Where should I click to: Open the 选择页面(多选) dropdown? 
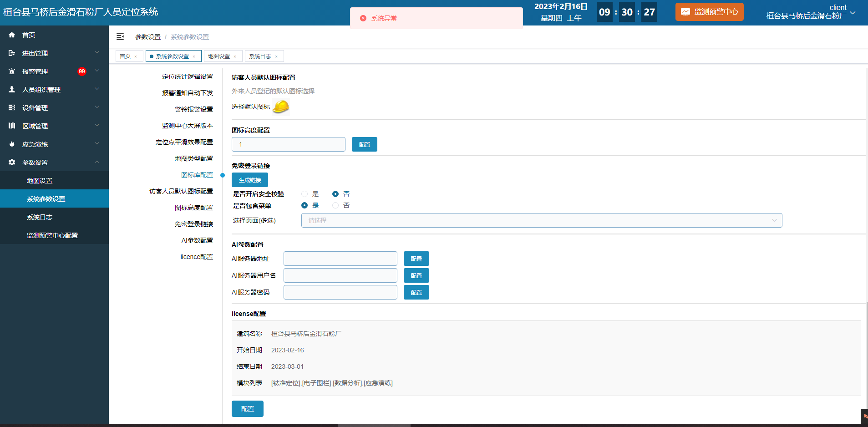(542, 220)
